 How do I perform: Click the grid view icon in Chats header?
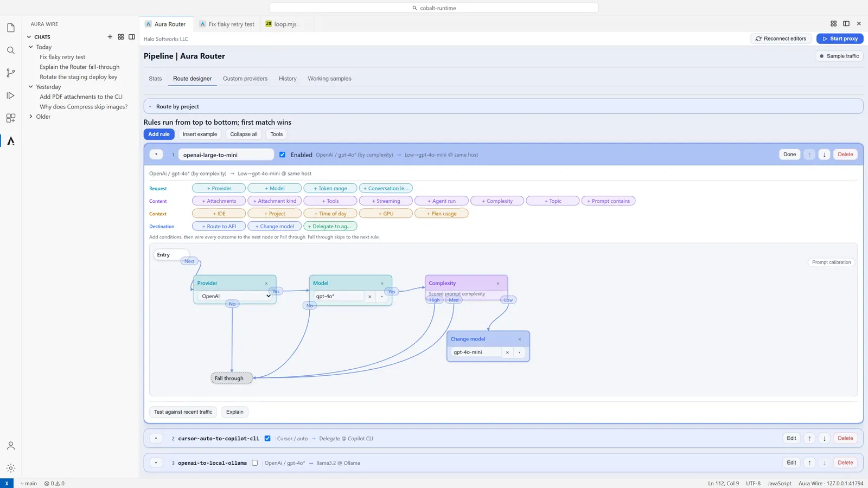tap(121, 37)
